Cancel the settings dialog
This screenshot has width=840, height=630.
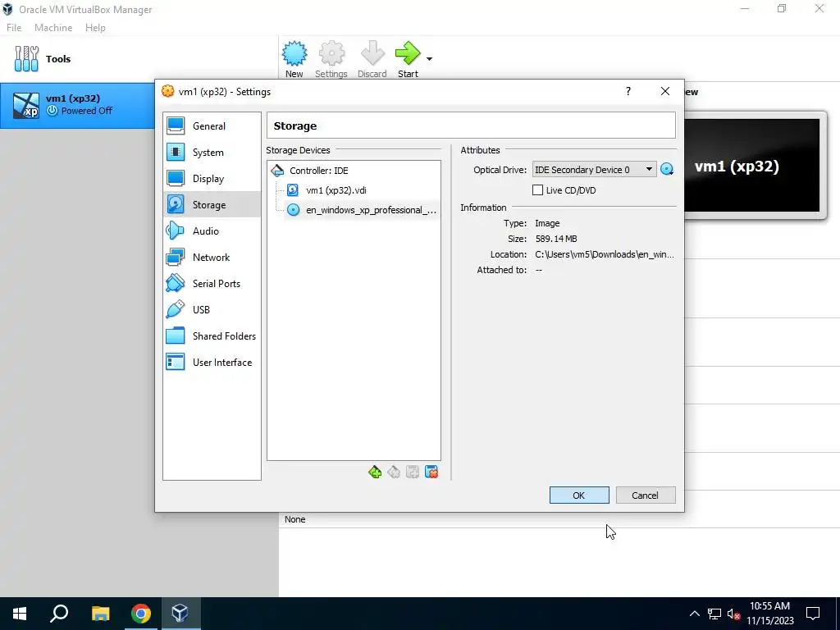[x=646, y=495]
